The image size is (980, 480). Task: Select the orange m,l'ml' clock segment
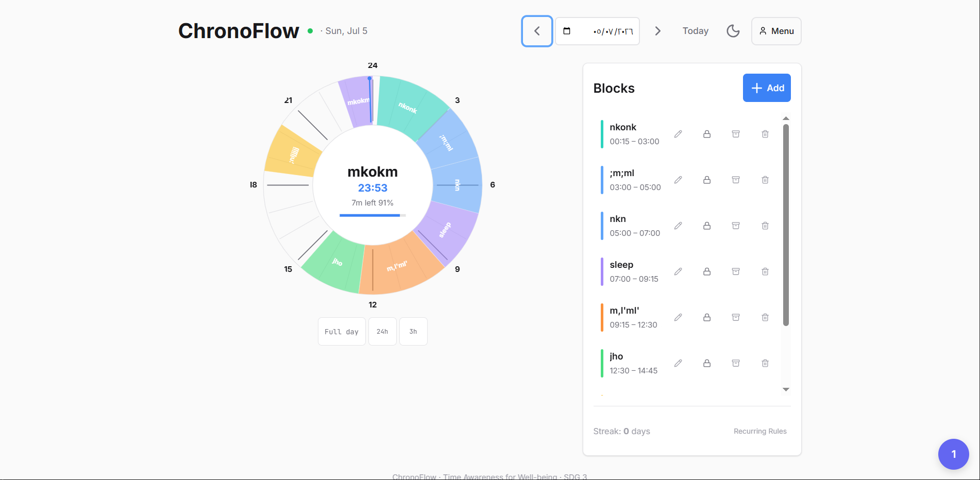coord(399,266)
